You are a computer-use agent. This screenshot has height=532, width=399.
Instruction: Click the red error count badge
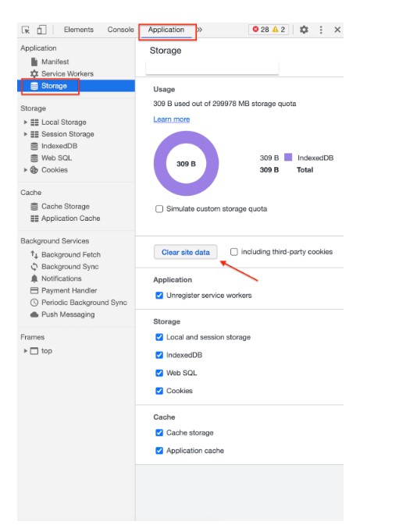pyautogui.click(x=261, y=30)
